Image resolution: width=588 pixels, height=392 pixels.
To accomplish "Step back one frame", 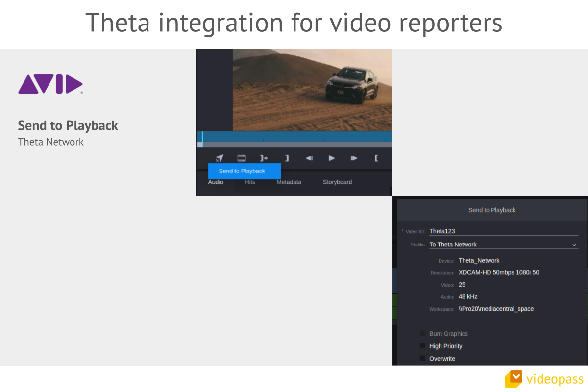I will (309, 158).
